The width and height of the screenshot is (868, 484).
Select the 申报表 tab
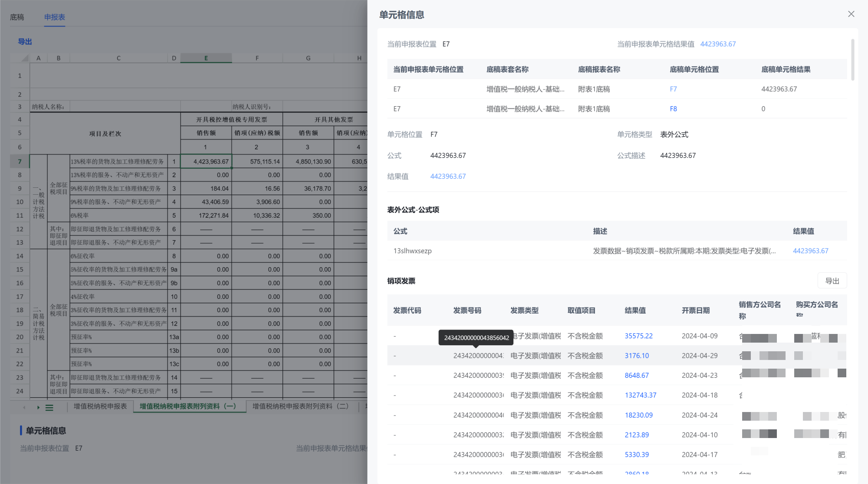click(x=55, y=17)
